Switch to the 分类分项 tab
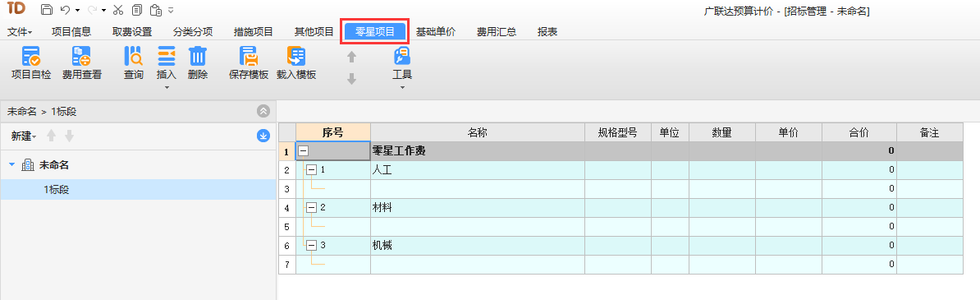 (x=193, y=32)
